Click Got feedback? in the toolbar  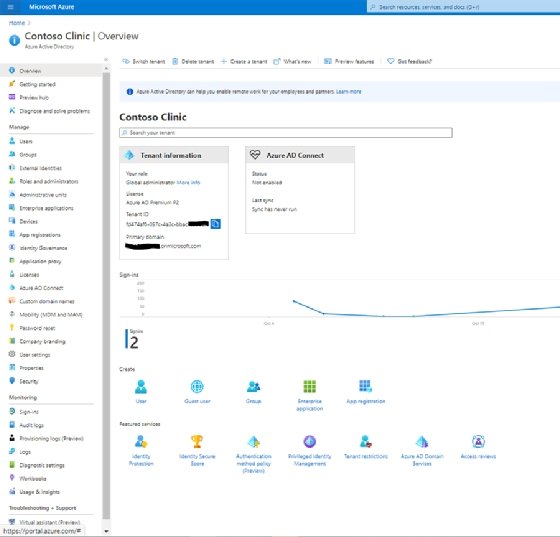pyautogui.click(x=410, y=61)
